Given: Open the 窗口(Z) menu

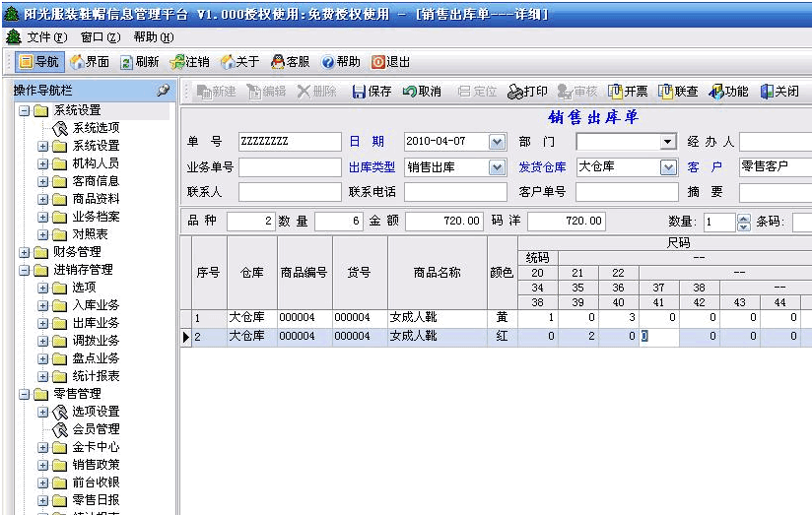Looking at the screenshot, I should coord(100,37).
